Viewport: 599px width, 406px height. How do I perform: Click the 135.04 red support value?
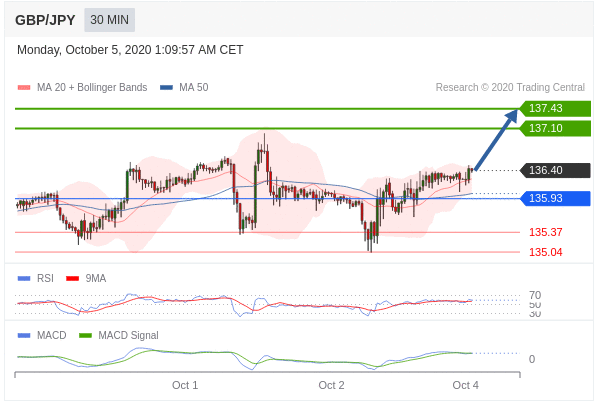click(x=546, y=252)
